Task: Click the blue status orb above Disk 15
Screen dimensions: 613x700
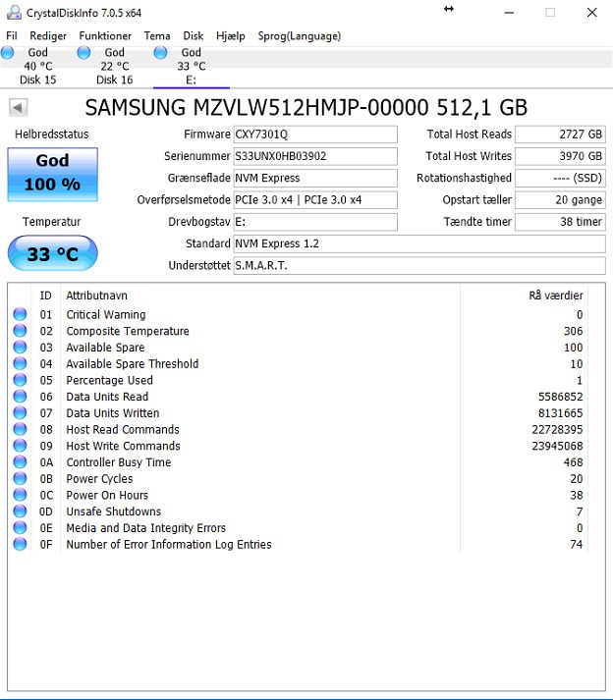Action: 7,53
